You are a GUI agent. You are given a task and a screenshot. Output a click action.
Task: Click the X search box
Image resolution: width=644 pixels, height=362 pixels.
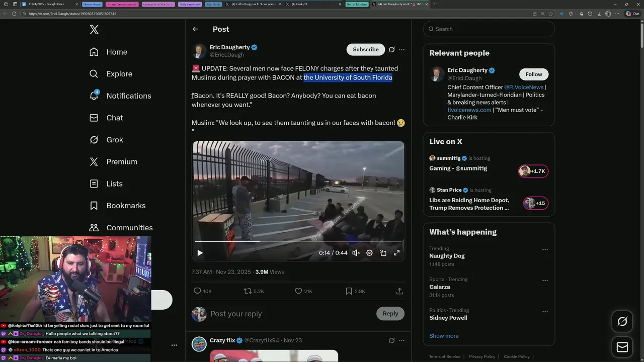pos(489,29)
